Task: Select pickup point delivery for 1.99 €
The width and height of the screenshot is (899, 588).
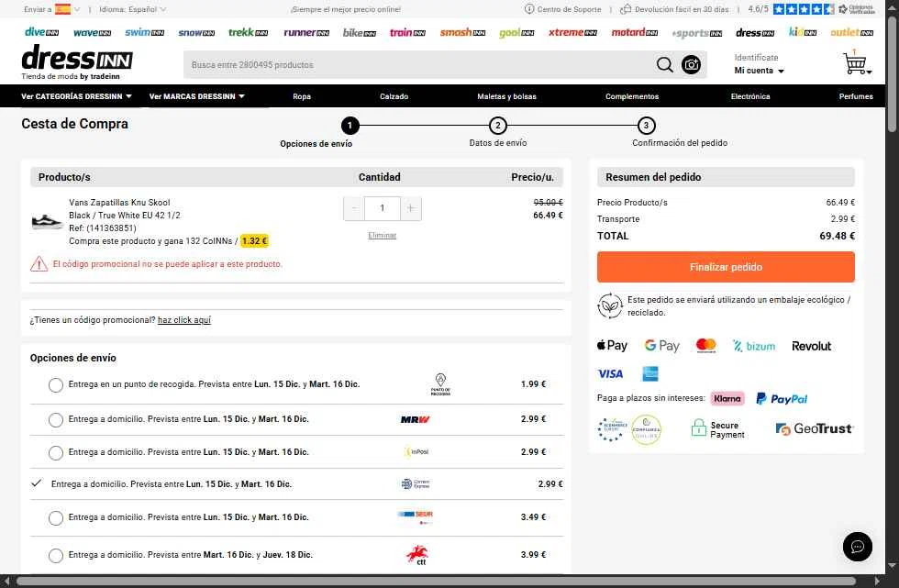Action: pos(56,385)
